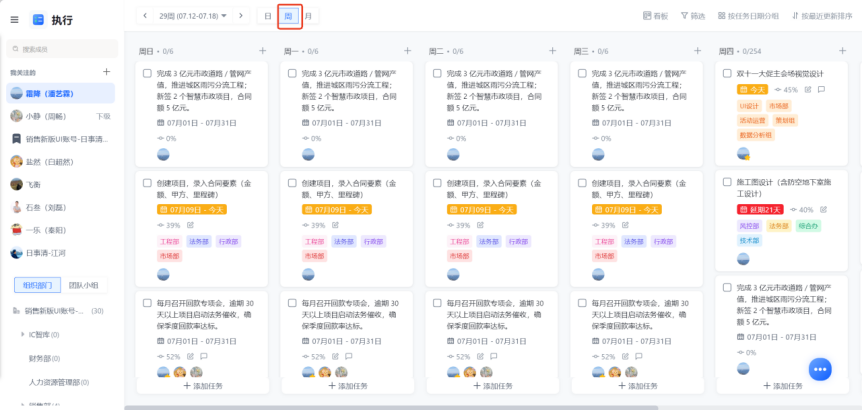Click the edit icon on 施工图设计 card

coord(824,209)
